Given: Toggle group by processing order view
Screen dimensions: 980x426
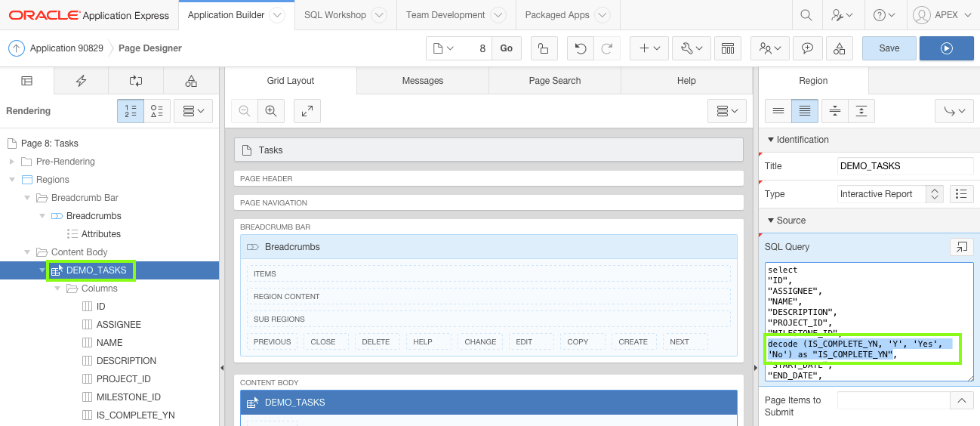Looking at the screenshot, I should coord(131,111).
